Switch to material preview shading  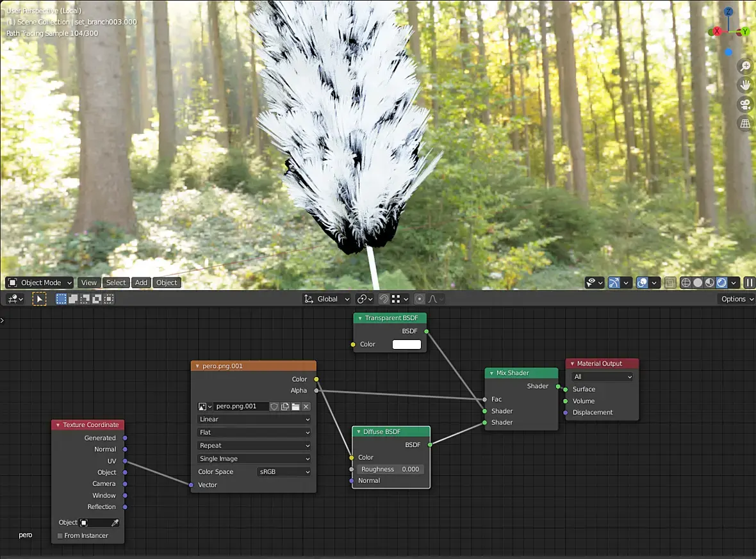[x=710, y=283]
